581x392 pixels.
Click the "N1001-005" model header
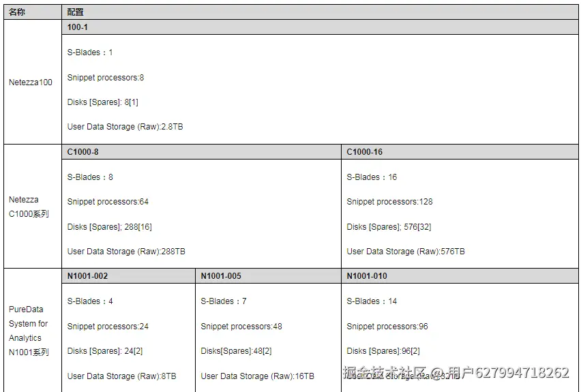pyautogui.click(x=268, y=276)
